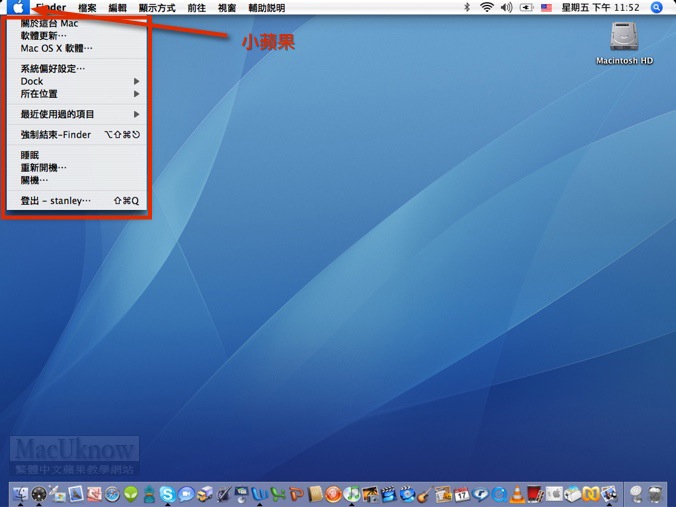Open Microsoft Word in the Dock

260,494
